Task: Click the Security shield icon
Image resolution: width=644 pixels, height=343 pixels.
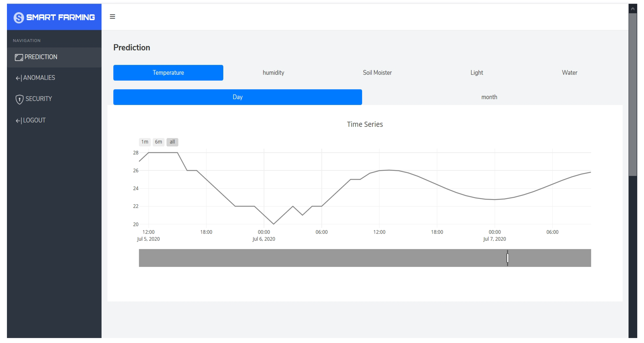Action: (x=19, y=99)
